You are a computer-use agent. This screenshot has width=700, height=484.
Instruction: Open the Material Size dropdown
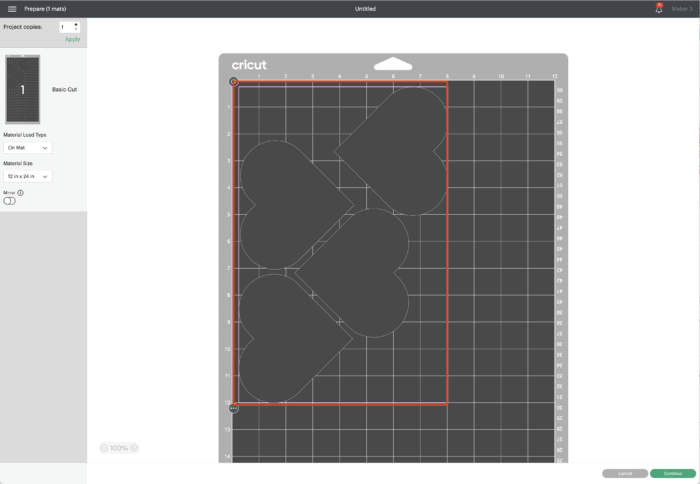point(28,176)
